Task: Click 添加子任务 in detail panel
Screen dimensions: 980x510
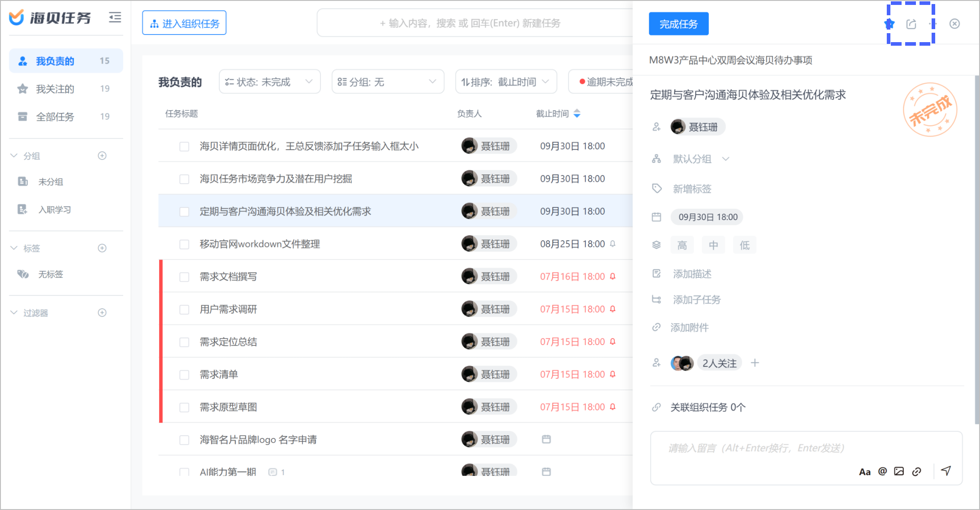Action: 696,300
